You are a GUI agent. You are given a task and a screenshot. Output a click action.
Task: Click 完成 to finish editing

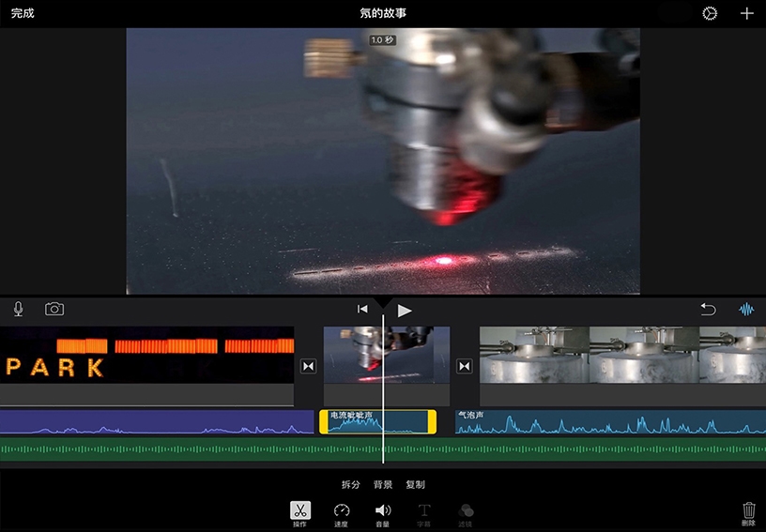23,14
